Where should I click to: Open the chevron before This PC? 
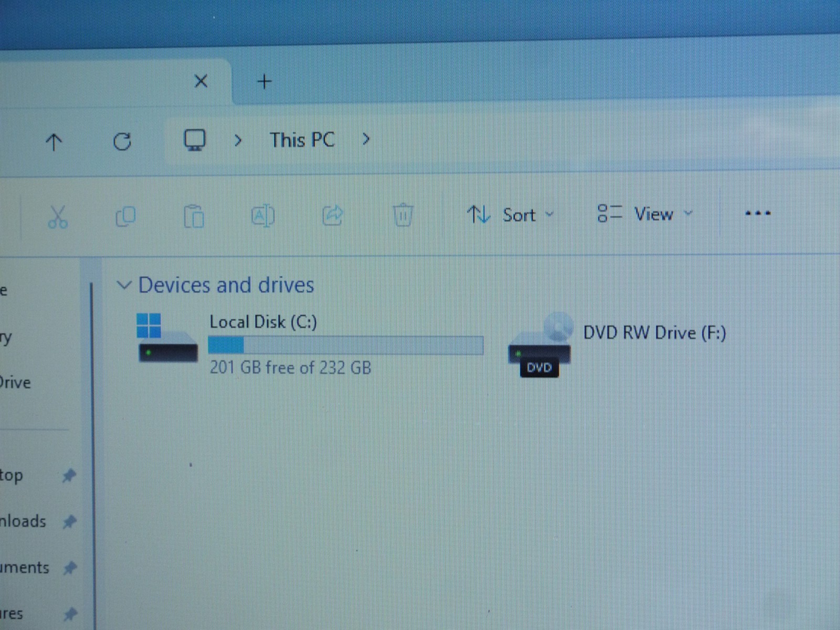click(x=238, y=140)
